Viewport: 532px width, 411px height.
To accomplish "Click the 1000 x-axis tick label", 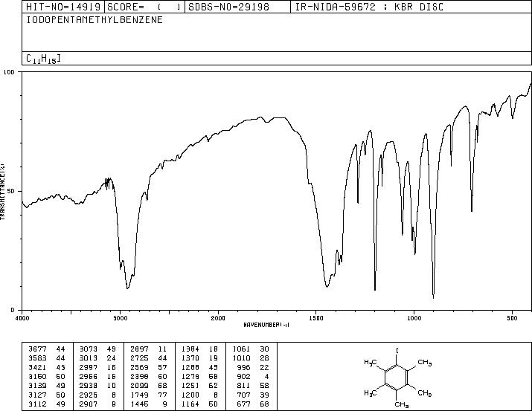I will (414, 318).
